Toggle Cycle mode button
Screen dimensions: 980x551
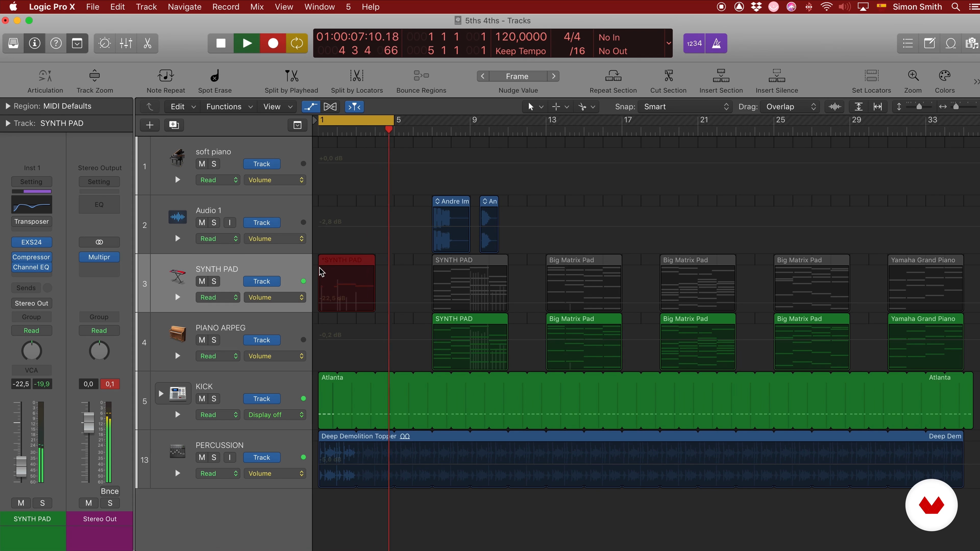coord(297,43)
